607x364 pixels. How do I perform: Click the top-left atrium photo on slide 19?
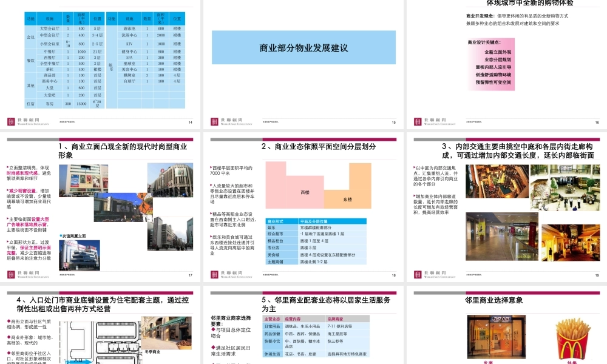(x=496, y=181)
